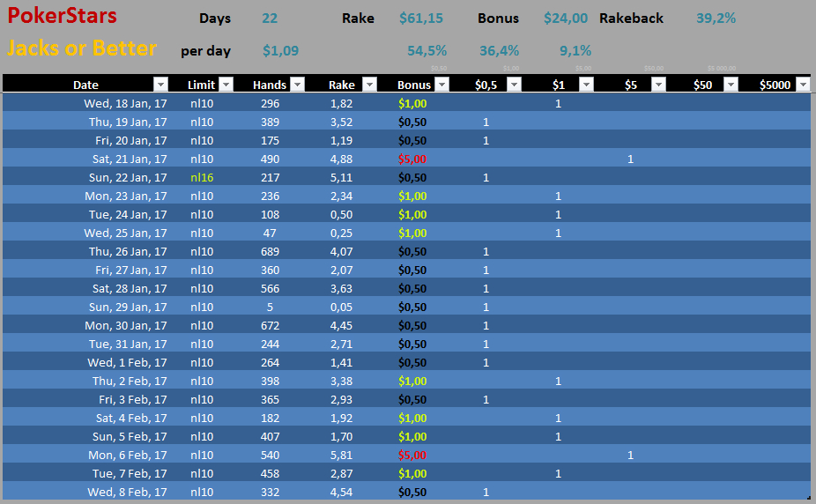Select the date cell Mon, 30 Jan, 17

point(126,326)
